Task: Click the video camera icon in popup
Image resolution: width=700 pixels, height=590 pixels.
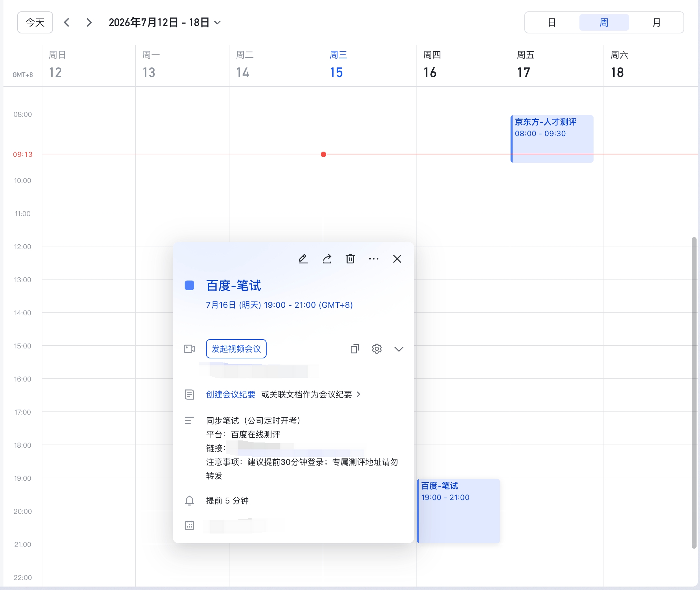Action: 189,349
